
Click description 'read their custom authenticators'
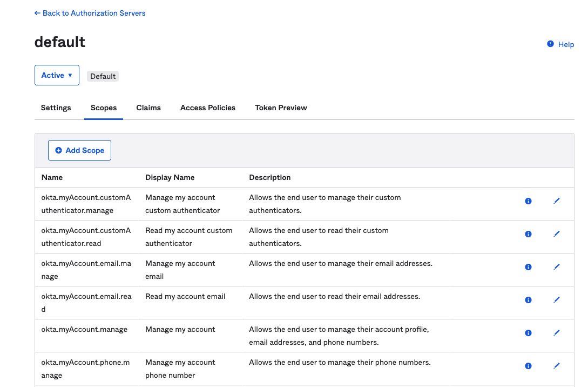tap(319, 237)
